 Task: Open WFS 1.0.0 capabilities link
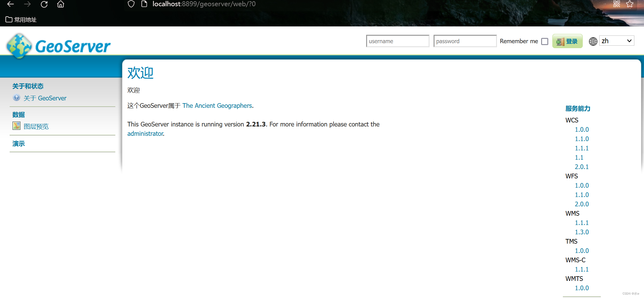[x=582, y=186]
